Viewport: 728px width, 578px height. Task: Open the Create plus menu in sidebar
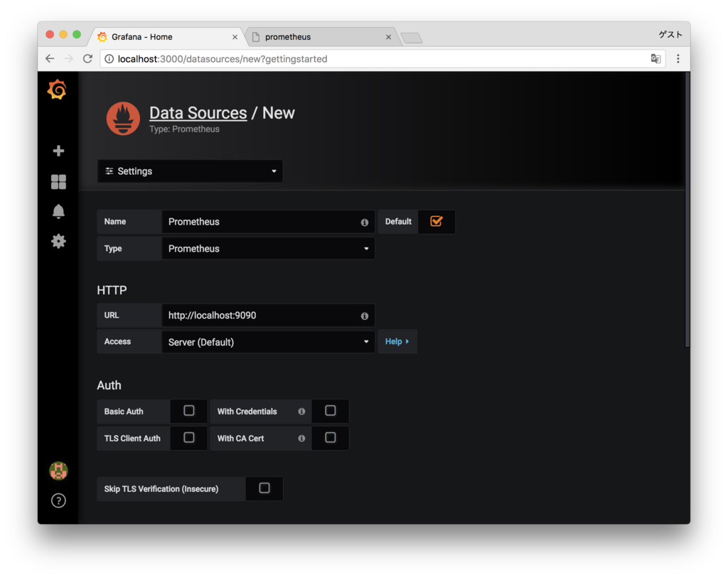[x=58, y=151]
